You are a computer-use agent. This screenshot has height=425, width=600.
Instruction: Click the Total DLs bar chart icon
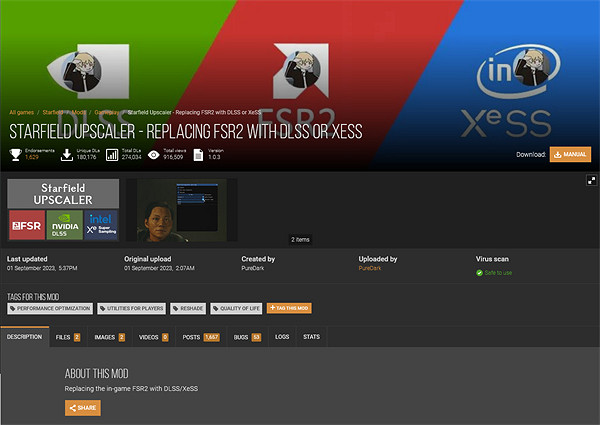coord(111,154)
